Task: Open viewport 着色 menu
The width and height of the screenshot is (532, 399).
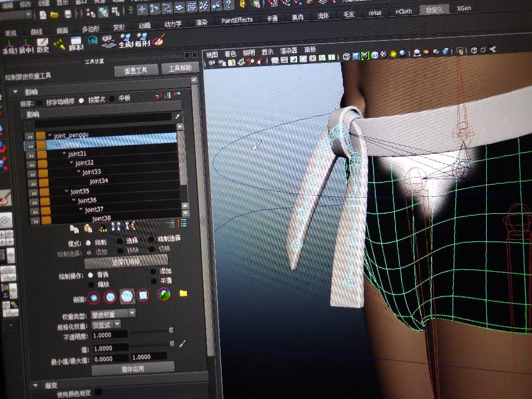Action: click(x=230, y=54)
